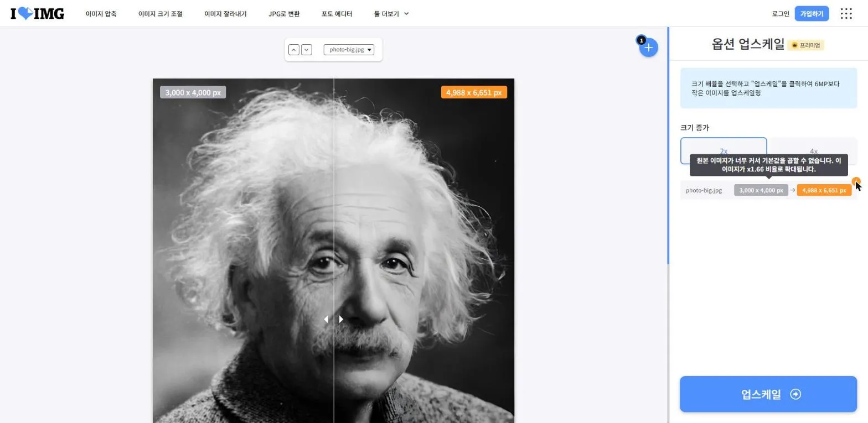868x423 pixels.
Task: Click the before/after comparison slider handle
Action: [333, 319]
